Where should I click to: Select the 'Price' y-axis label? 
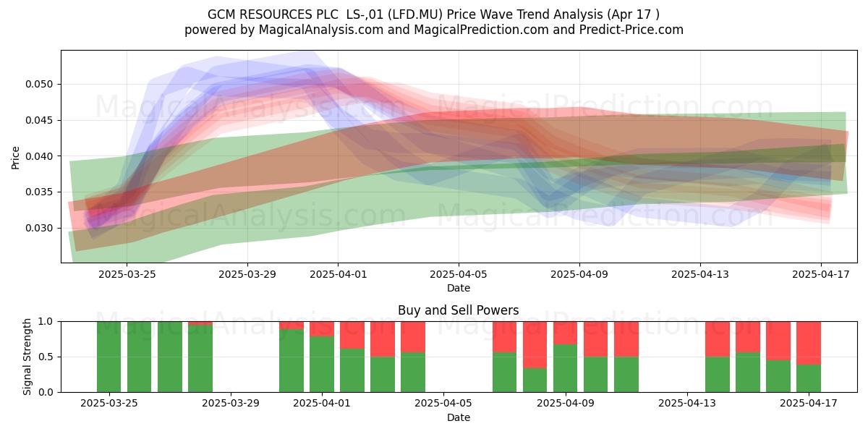16,156
